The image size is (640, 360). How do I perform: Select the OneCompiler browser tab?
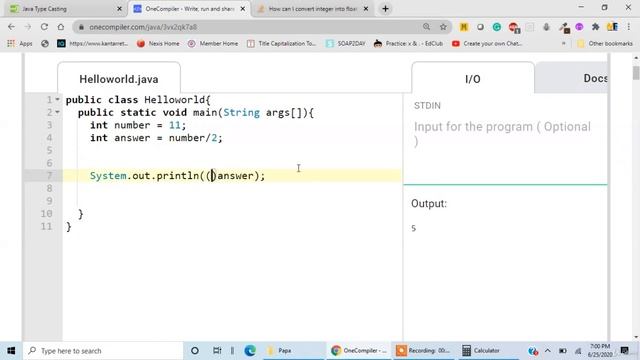tap(189, 9)
